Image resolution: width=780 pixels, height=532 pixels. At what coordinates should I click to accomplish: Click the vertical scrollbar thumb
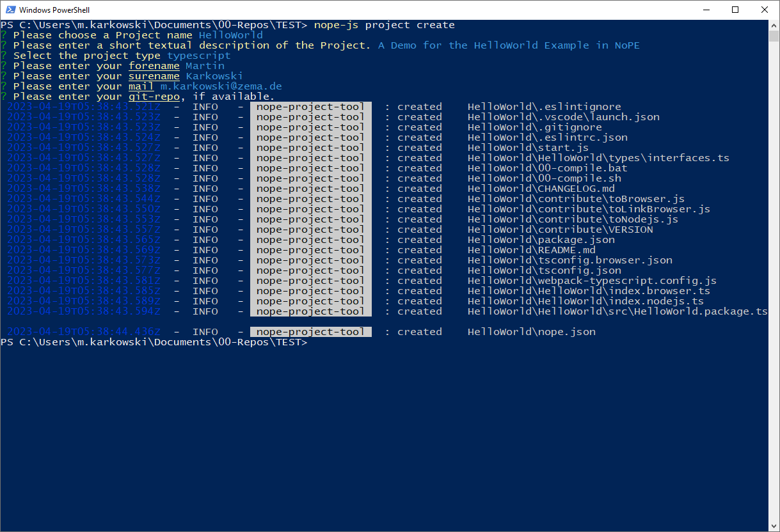pos(774,36)
